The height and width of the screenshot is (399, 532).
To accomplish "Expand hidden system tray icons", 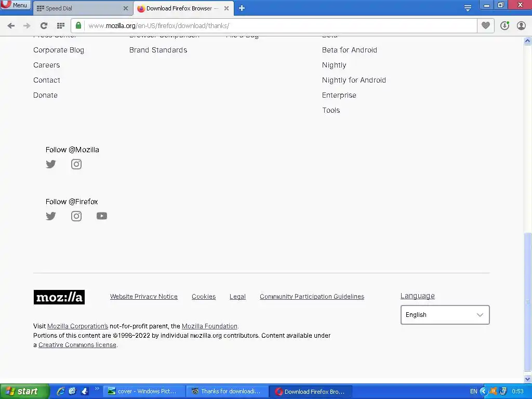I will pyautogui.click(x=484, y=391).
